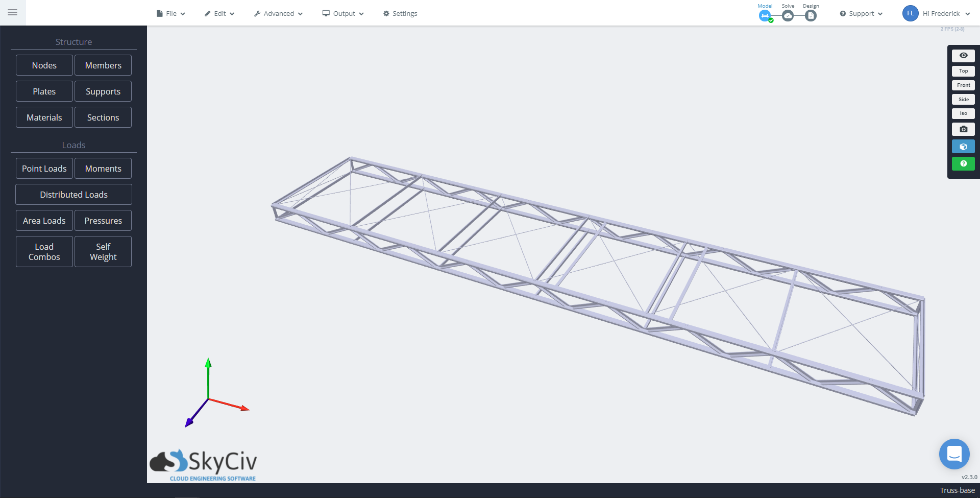Expand the File menu dropdown
This screenshot has width=980, height=498.
(170, 13)
